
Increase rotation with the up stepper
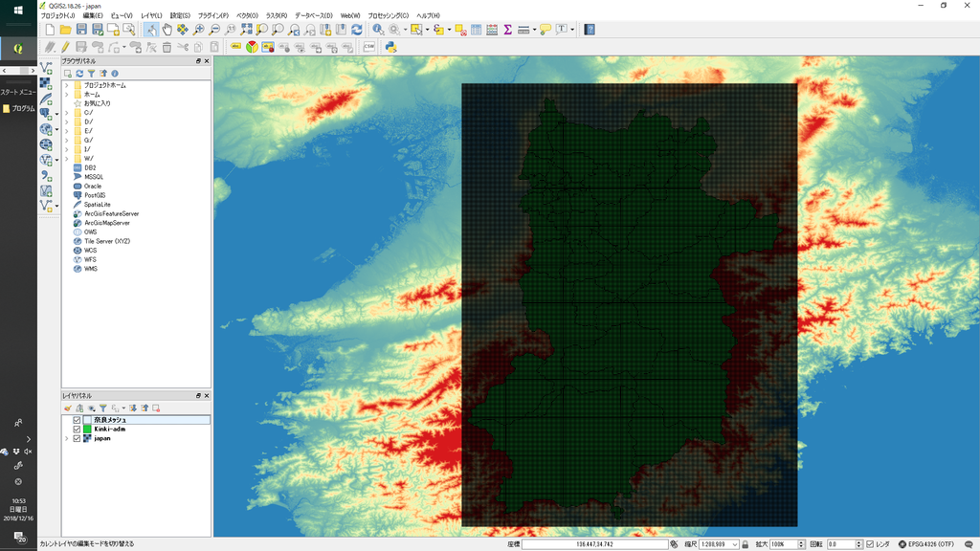[858, 542]
